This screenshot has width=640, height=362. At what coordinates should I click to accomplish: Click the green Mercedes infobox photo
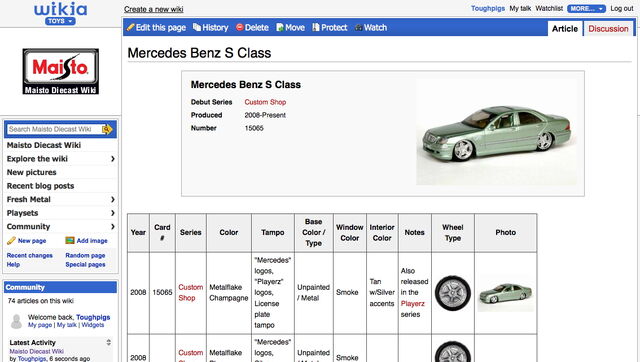(x=496, y=133)
